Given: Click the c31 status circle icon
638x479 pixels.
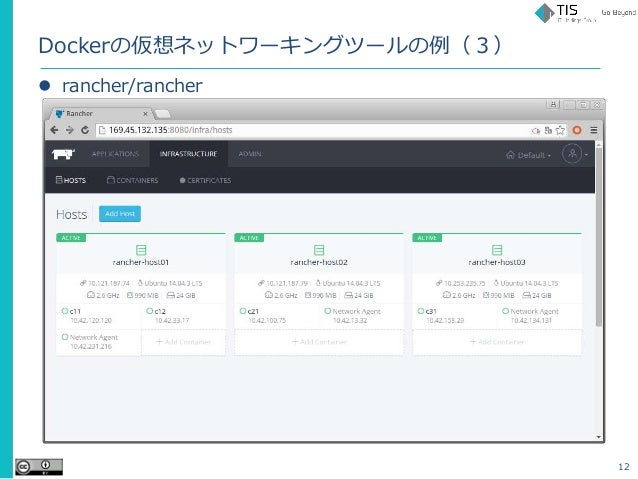Looking at the screenshot, I should 421,311.
